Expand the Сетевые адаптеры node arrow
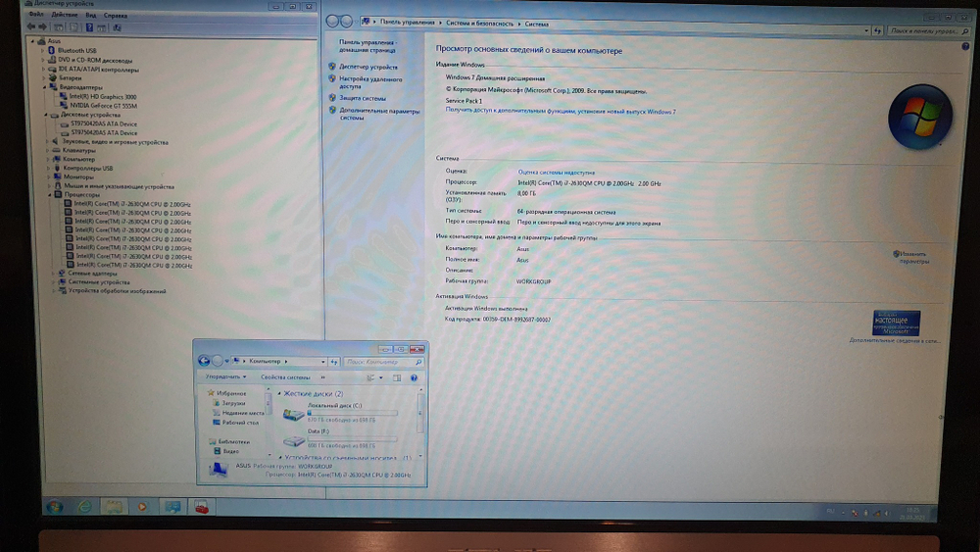Screen dimensions: 980x552 [x=53, y=274]
